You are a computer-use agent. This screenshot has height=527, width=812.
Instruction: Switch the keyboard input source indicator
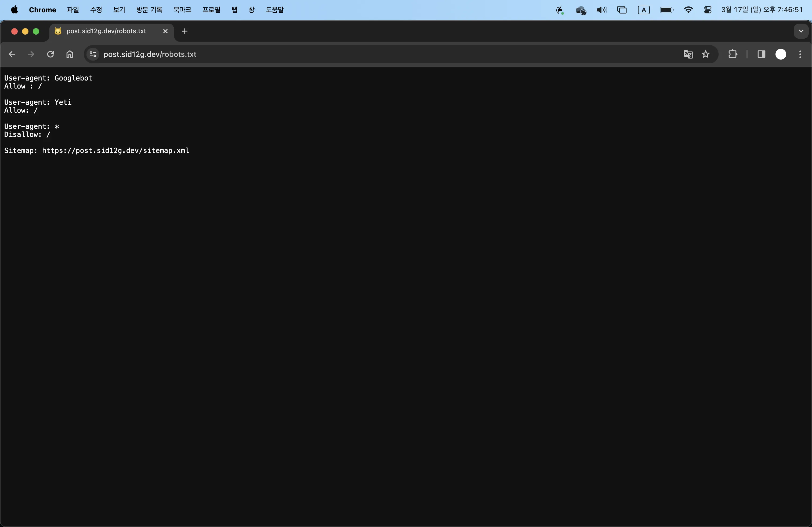[643, 10]
